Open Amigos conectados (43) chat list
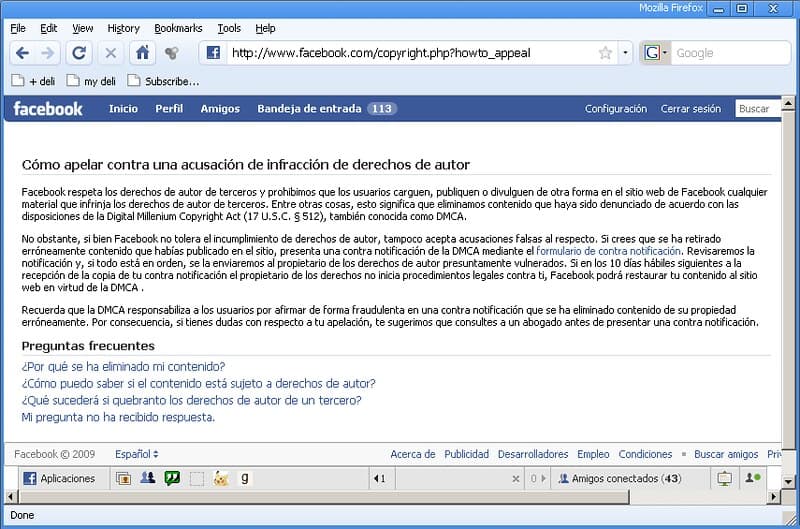Screen dimensions: 800x529 (620, 478)
